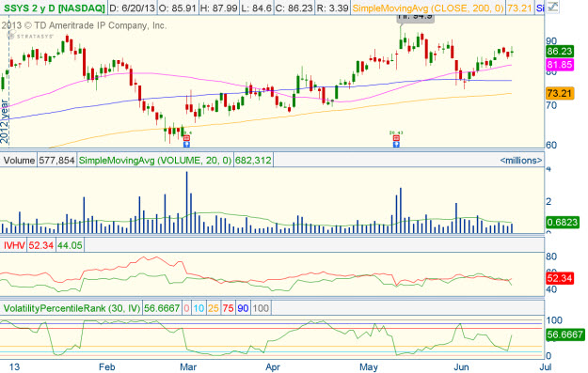Select the IVHV study label
The image size is (588, 373).
pos(14,245)
